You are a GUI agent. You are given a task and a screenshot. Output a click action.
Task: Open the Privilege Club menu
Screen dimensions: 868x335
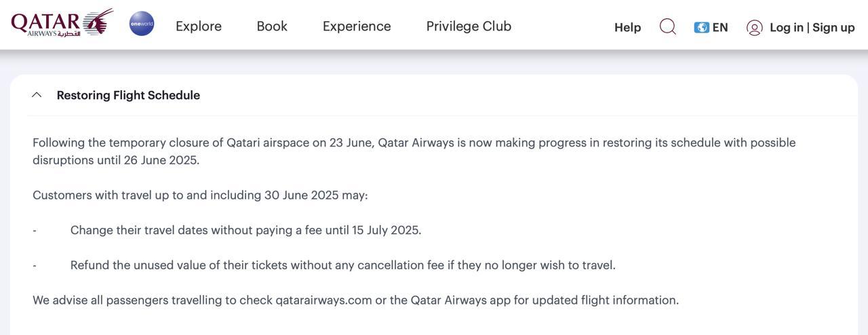[x=469, y=26]
